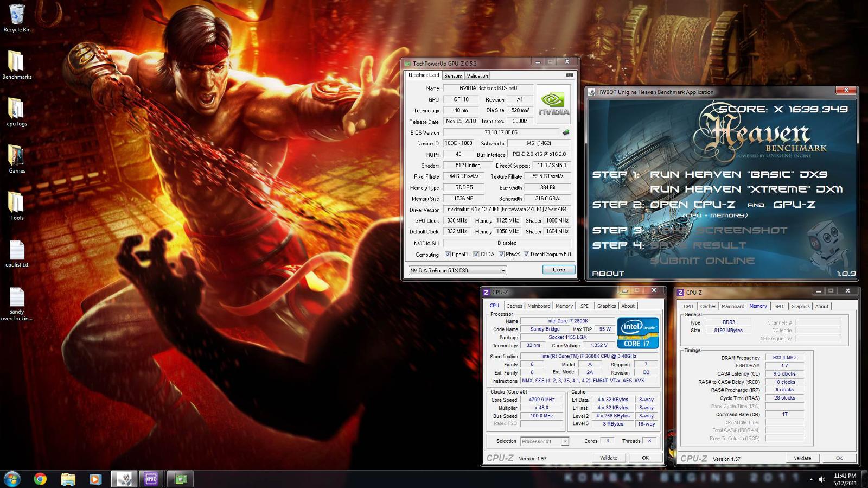
Task: Click OK in right CPU-Z memory window
Action: click(x=839, y=458)
